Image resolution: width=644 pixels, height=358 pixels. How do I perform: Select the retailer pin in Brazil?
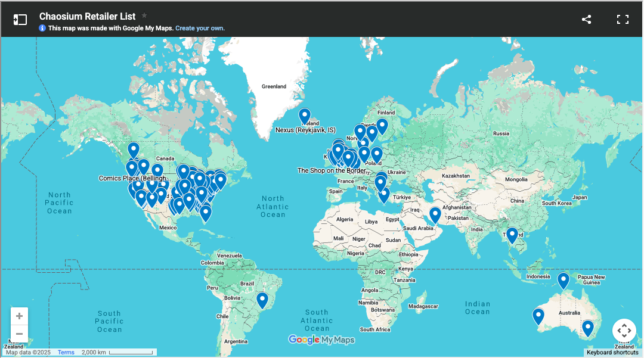(x=262, y=299)
